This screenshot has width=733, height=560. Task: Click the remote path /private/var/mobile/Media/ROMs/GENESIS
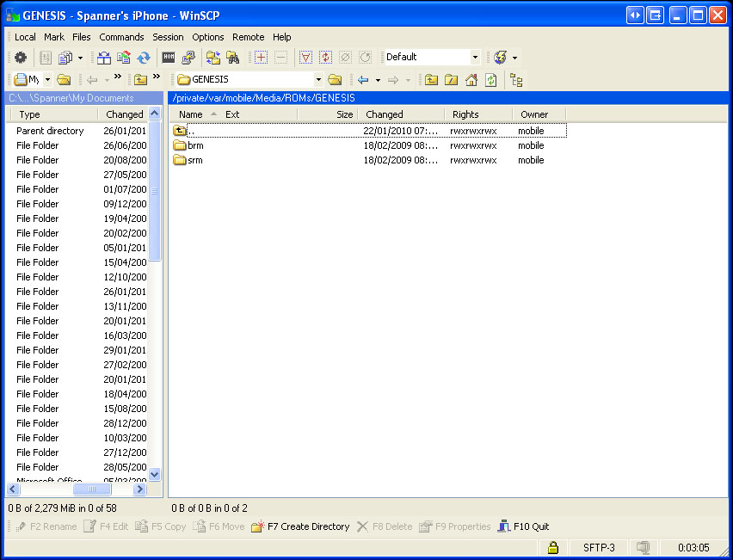[x=263, y=98]
